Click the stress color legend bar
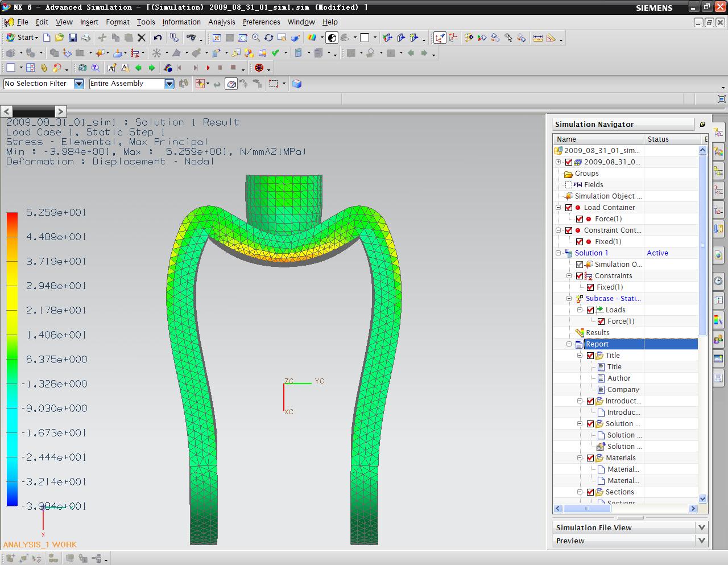 click(12, 358)
